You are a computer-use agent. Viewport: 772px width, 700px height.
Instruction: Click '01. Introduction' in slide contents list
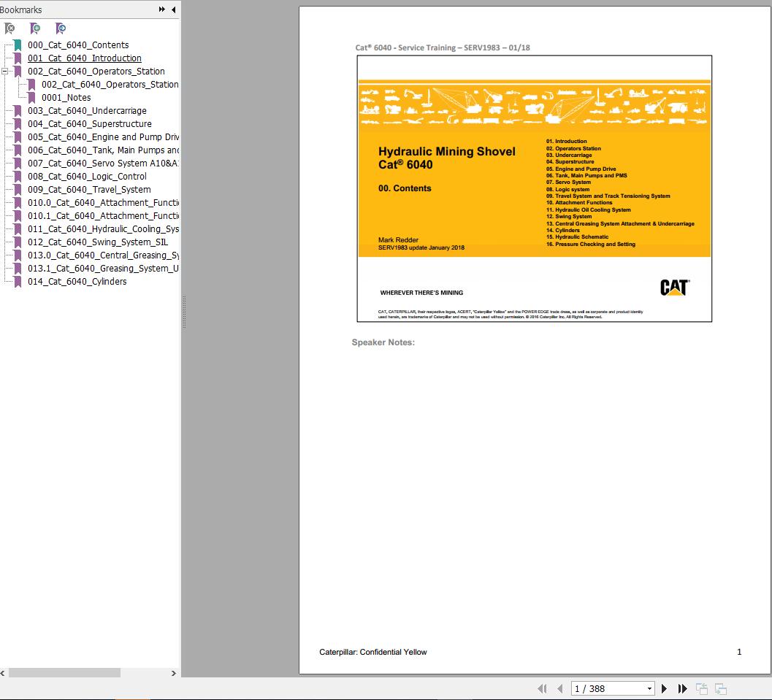[x=566, y=141]
